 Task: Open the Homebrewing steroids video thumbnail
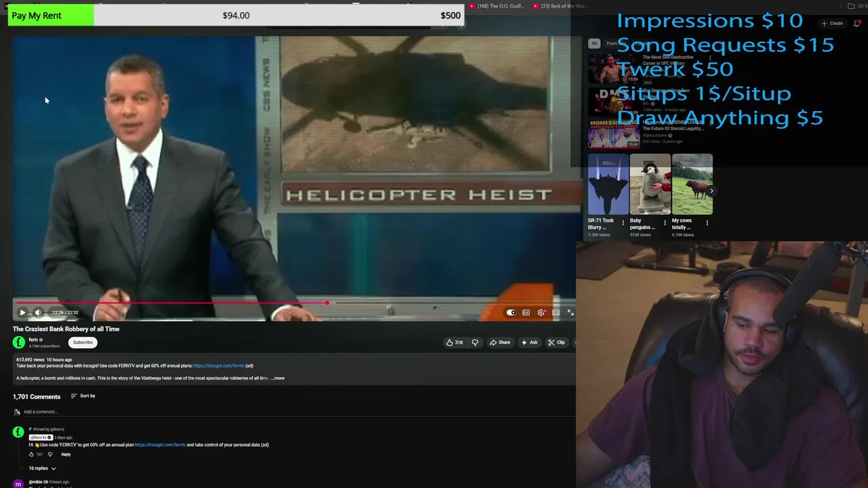point(614,134)
